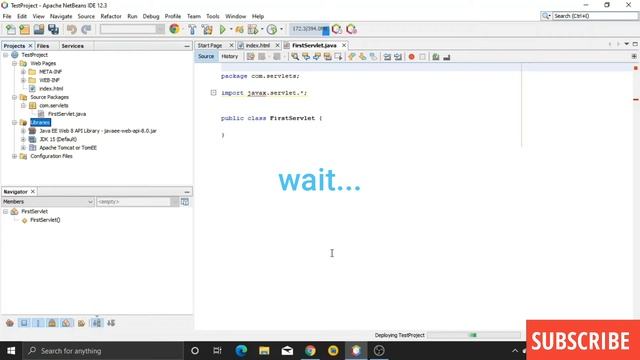Click the Profile Project clock icon
This screenshot has height=360, width=640.
click(271, 29)
